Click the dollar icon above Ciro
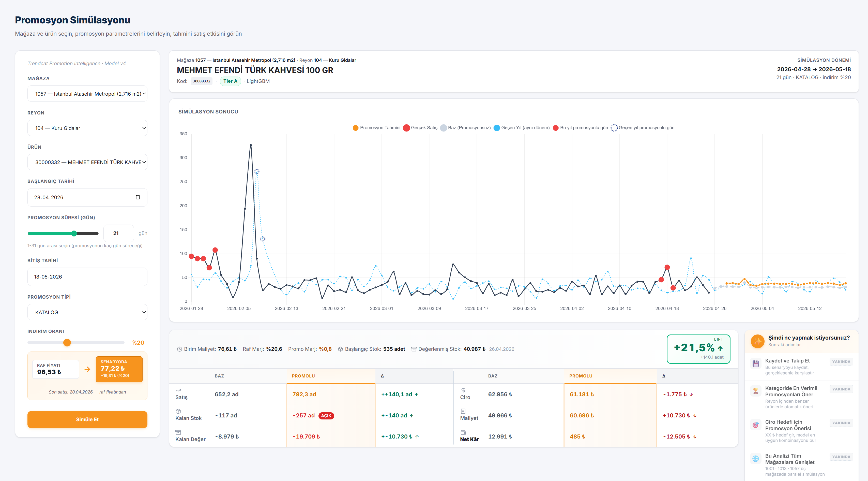This screenshot has height=481, width=868. tap(463, 390)
